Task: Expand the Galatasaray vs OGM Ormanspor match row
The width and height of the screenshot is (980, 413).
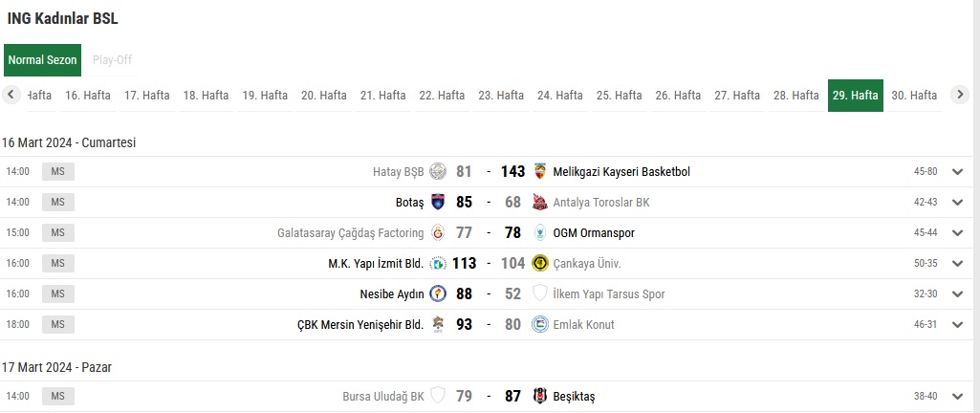Action: (x=957, y=233)
